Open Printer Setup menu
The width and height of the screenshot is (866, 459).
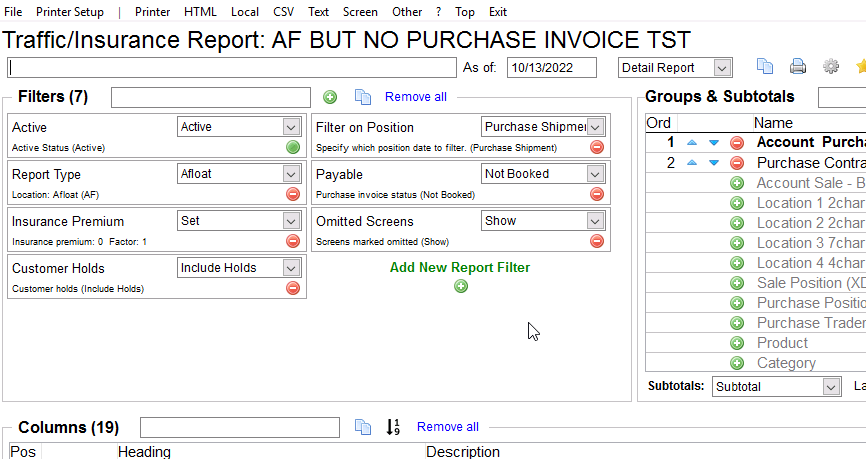pyautogui.click(x=70, y=12)
